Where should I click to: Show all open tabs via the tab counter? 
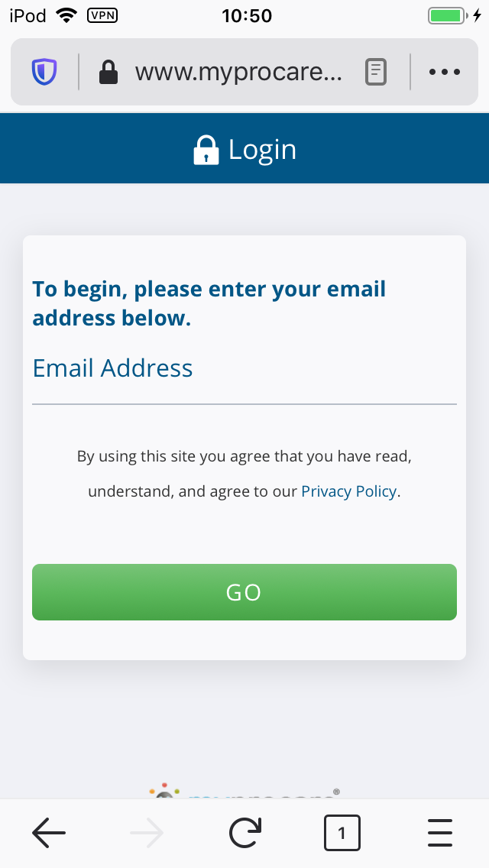342,833
